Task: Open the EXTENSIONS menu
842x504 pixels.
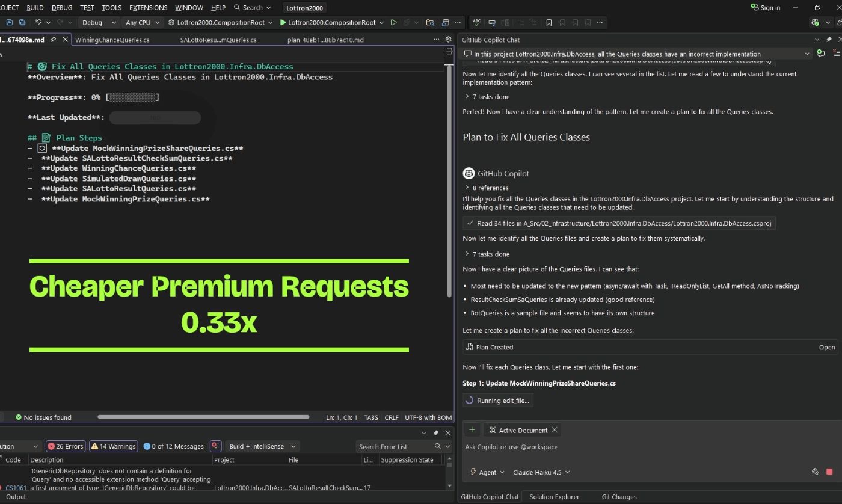Action: tap(148, 7)
